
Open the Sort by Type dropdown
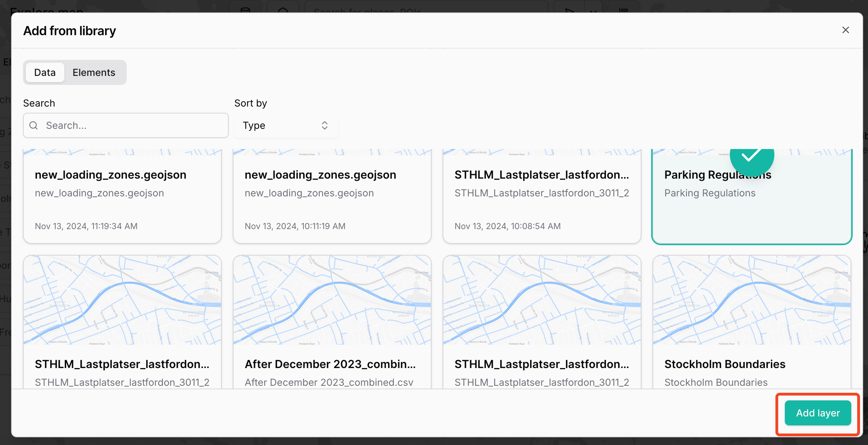(286, 125)
